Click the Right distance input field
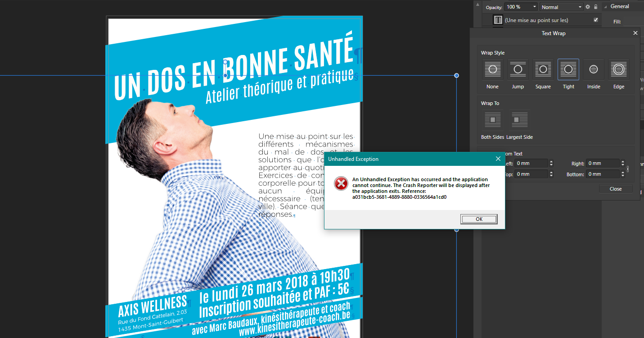Screen dimensions: 644x338 pos(603,164)
